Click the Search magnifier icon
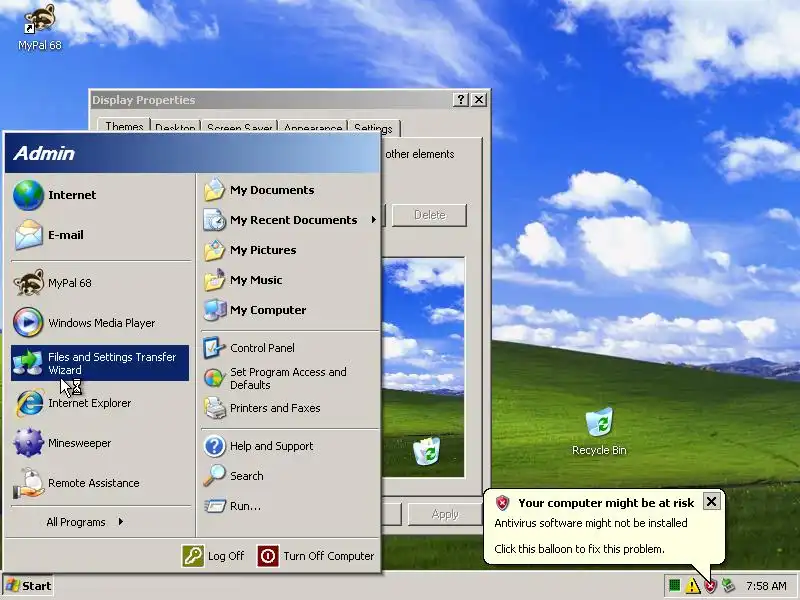Viewport: 800px width, 600px height. [214, 476]
